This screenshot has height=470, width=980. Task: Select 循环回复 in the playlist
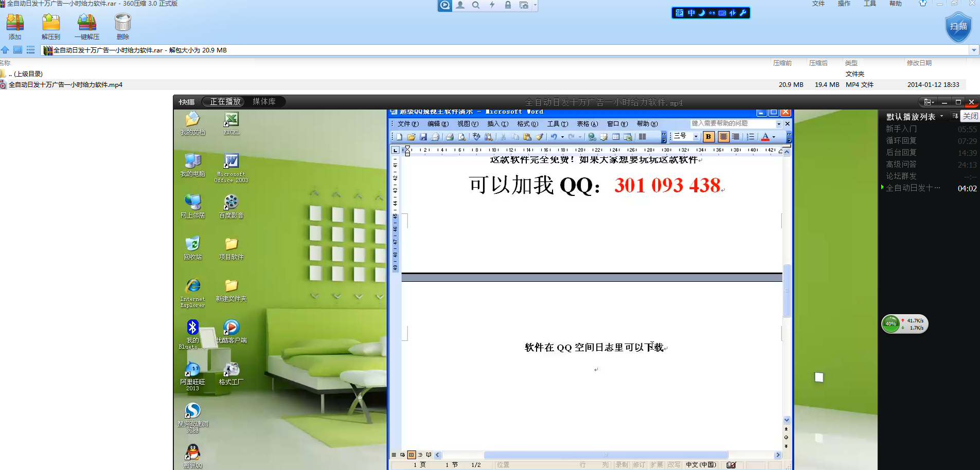point(900,140)
